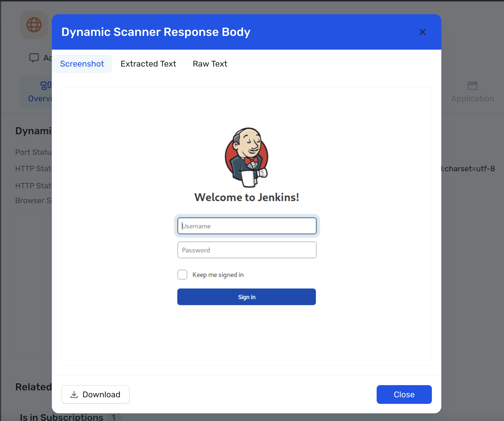The image size is (504, 421).
Task: Open the Raw Text tab
Action: tap(210, 64)
